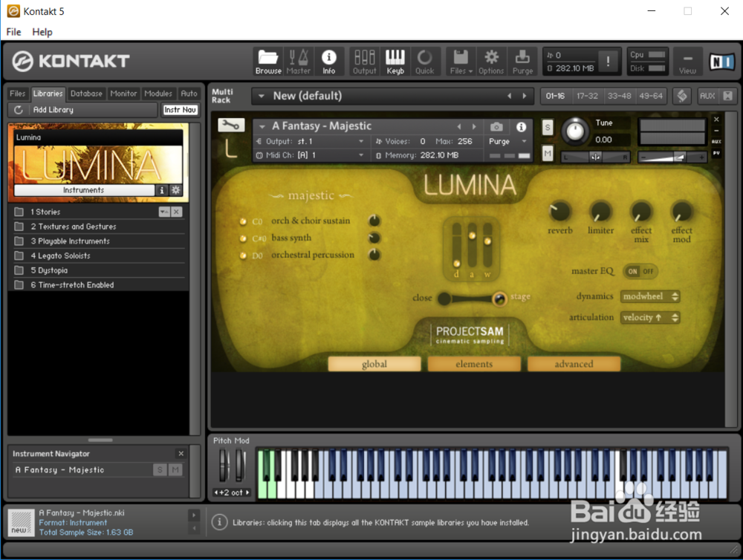The width and height of the screenshot is (743, 560).
Task: Open the Options dialog gear
Action: 491,62
